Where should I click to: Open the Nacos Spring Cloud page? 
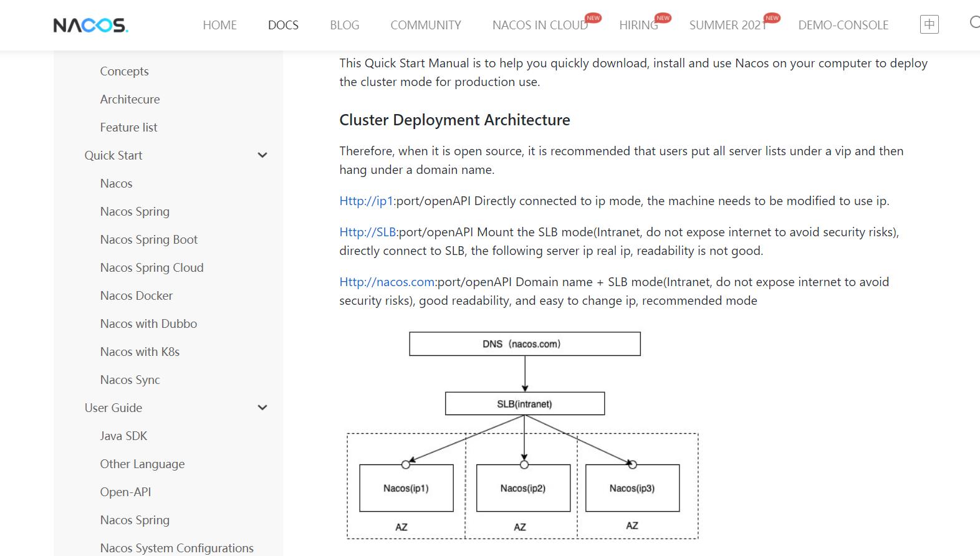(151, 267)
